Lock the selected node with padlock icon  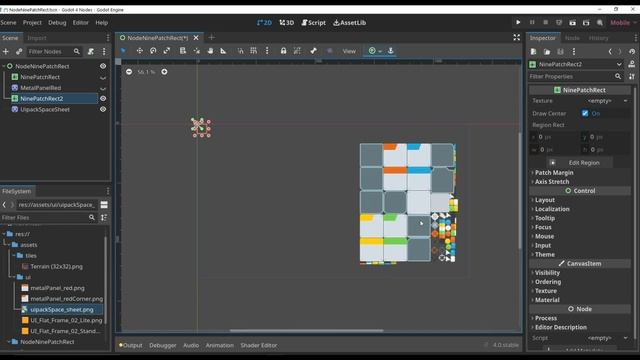pos(283,51)
